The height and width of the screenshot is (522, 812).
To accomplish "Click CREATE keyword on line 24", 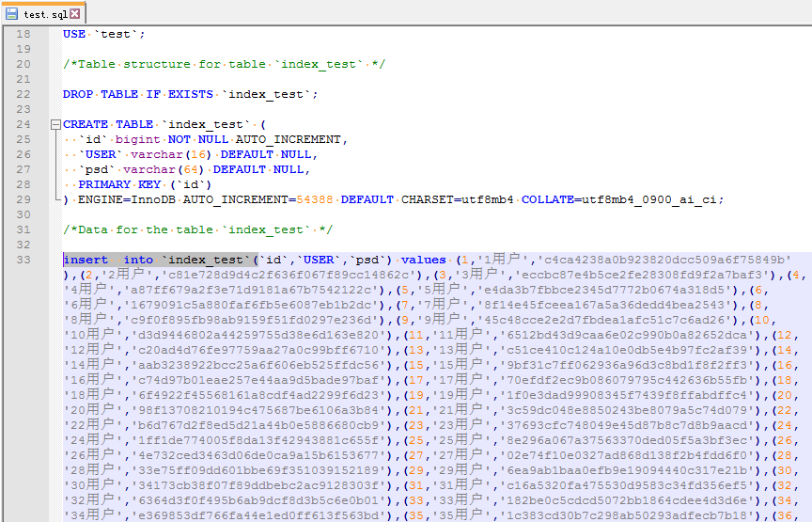I will [86, 124].
